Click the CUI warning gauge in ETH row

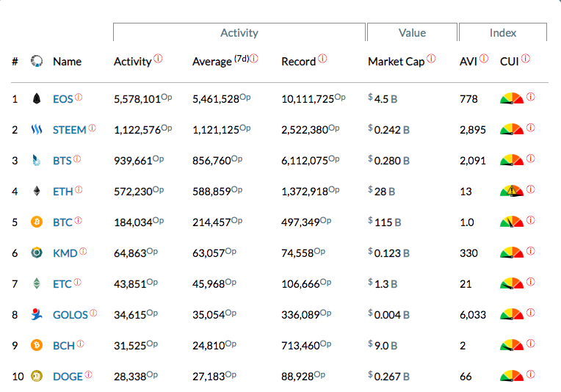[x=512, y=191]
